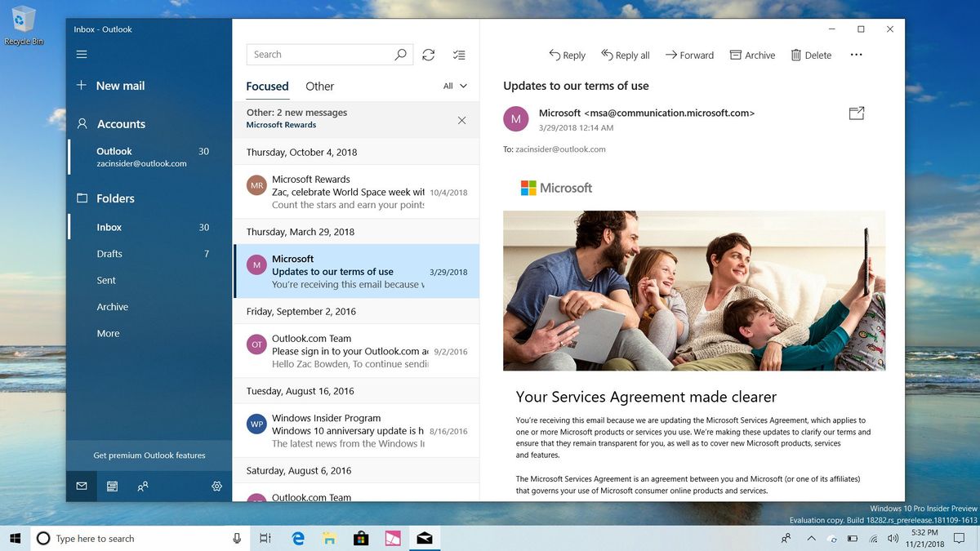Image resolution: width=980 pixels, height=551 pixels.
Task: Open the more actions ellipsis menu
Action: click(x=856, y=55)
